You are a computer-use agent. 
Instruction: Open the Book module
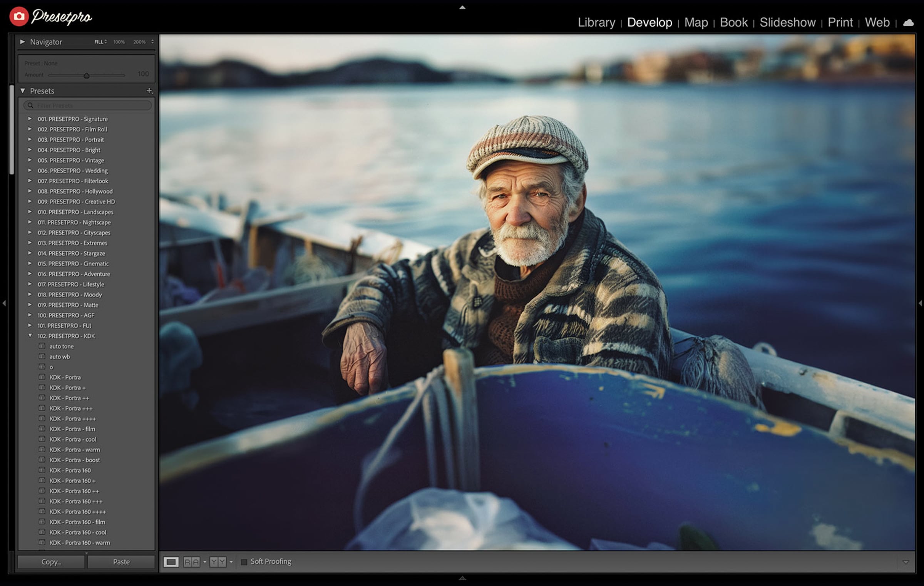(x=734, y=22)
